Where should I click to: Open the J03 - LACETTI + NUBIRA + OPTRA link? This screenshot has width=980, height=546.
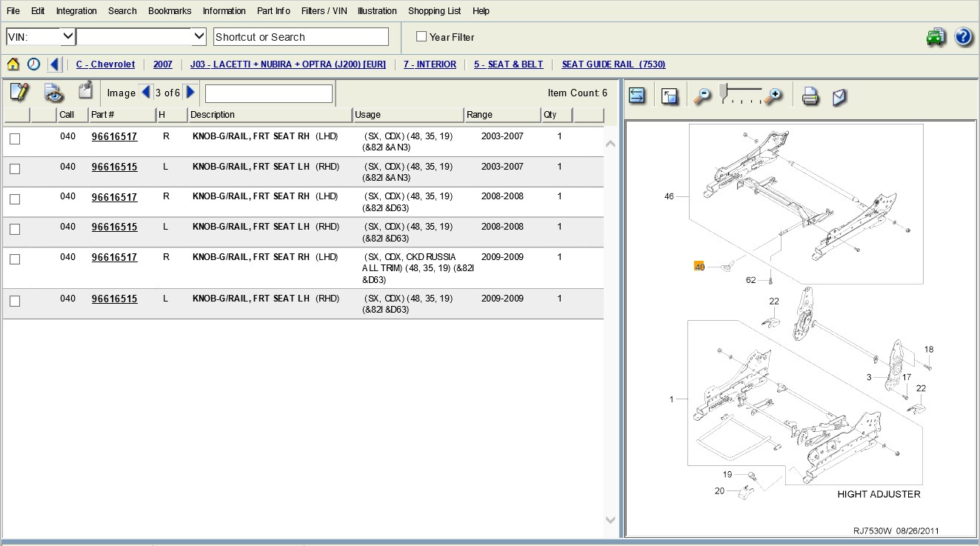288,64
